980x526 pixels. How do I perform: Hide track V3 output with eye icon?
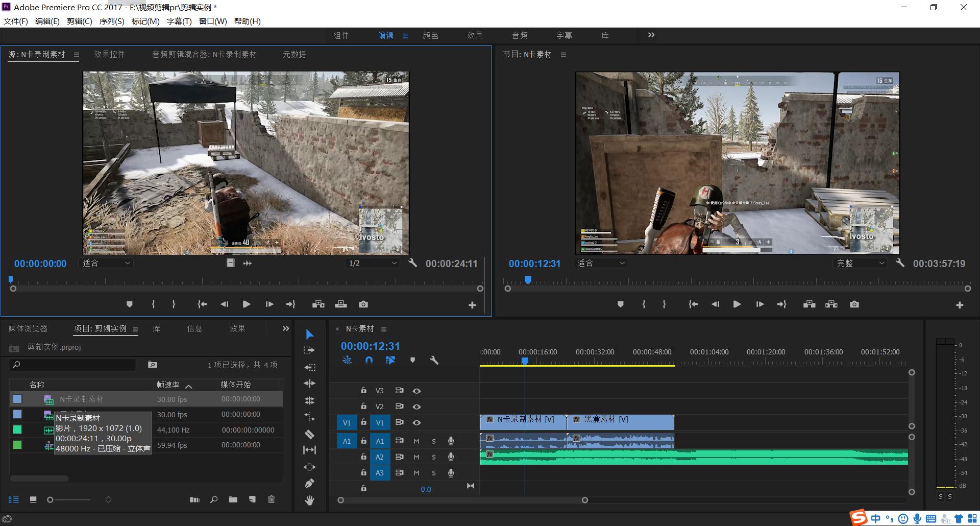[x=416, y=391]
